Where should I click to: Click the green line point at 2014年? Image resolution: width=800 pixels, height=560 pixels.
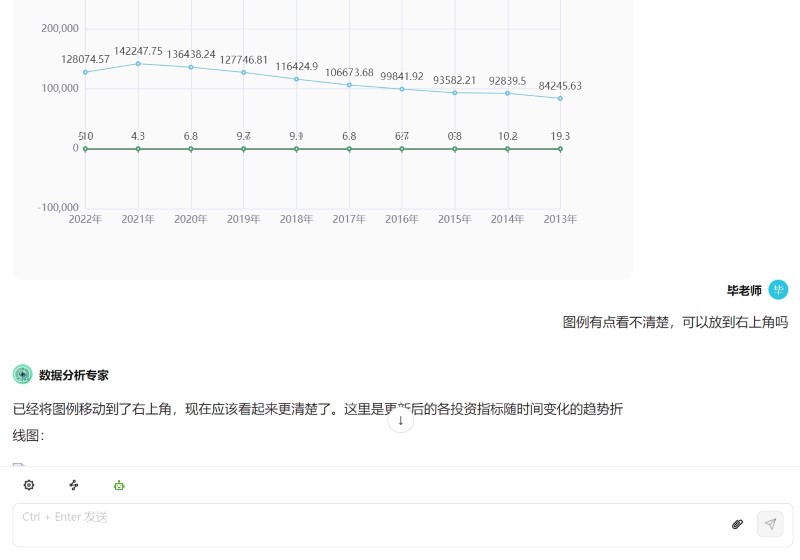(507, 149)
